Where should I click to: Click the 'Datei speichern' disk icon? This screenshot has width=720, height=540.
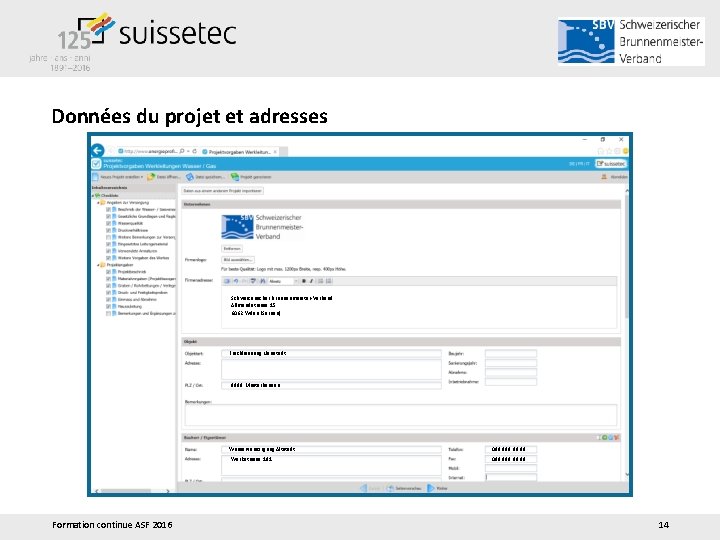click(x=190, y=177)
